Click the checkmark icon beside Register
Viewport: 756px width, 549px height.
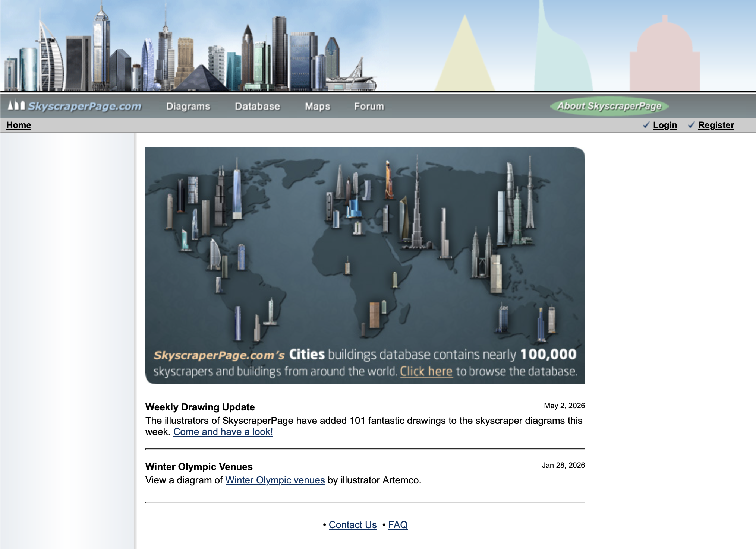[692, 125]
